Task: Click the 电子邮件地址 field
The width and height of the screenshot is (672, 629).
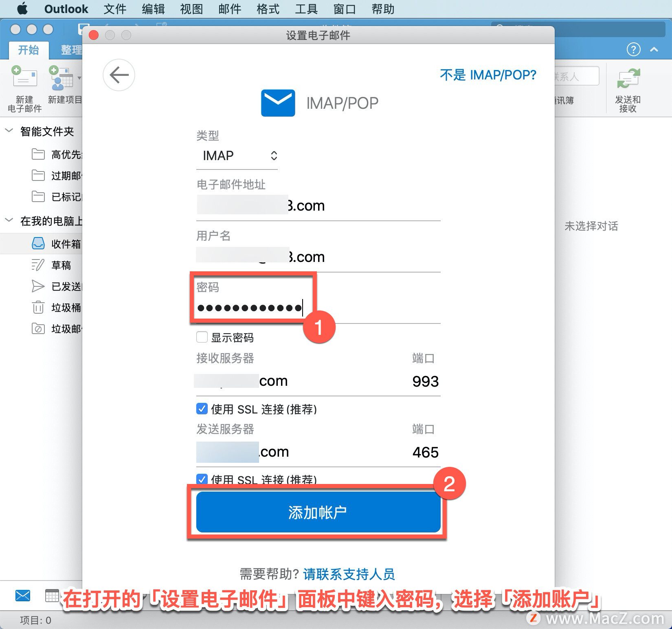Action: point(318,206)
